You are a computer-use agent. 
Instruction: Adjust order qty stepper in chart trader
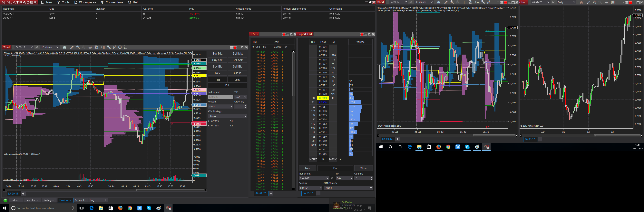(246, 107)
